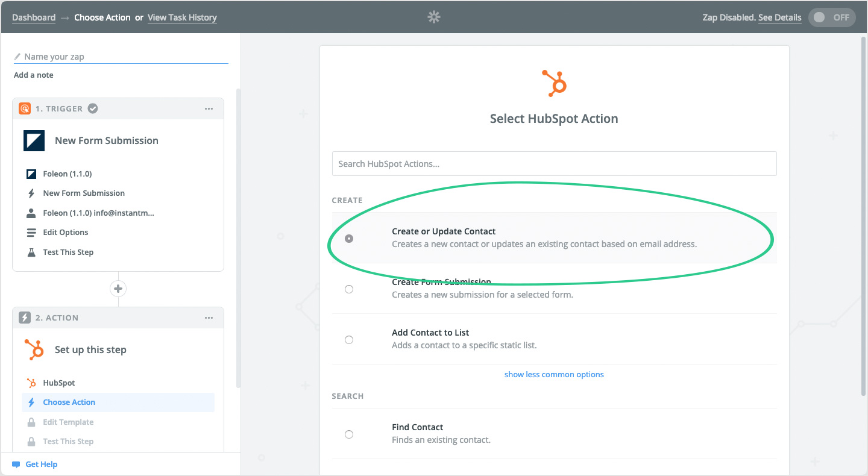Click the plus icon between trigger and action
The height and width of the screenshot is (476, 868).
118,289
